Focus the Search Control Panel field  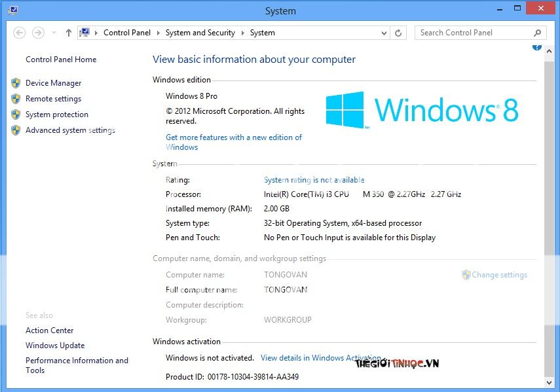(x=473, y=33)
